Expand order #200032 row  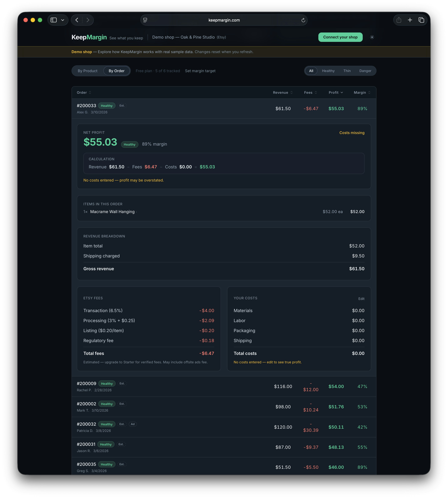224,427
